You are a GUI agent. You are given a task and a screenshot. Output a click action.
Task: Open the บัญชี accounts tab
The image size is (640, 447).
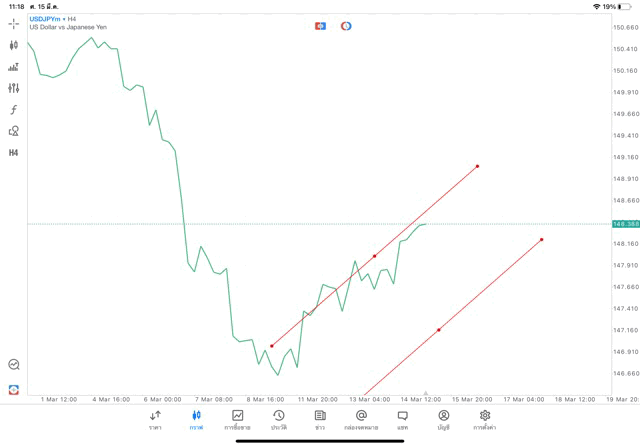443,420
